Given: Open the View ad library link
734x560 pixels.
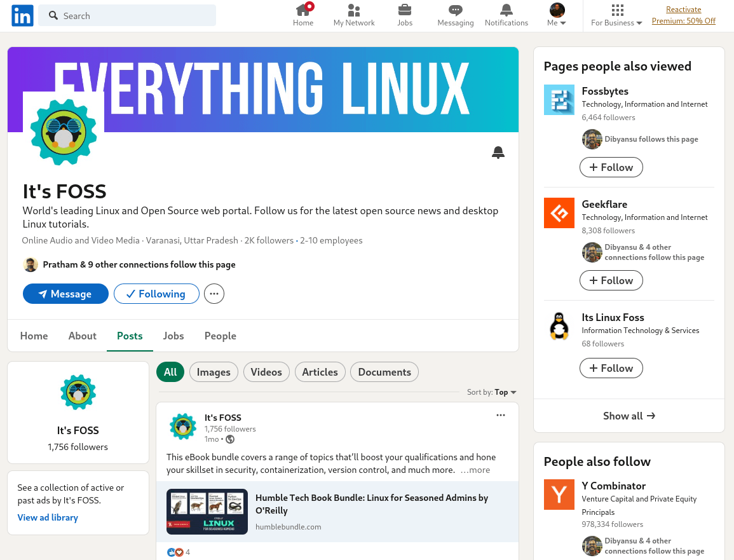Looking at the screenshot, I should pos(48,517).
